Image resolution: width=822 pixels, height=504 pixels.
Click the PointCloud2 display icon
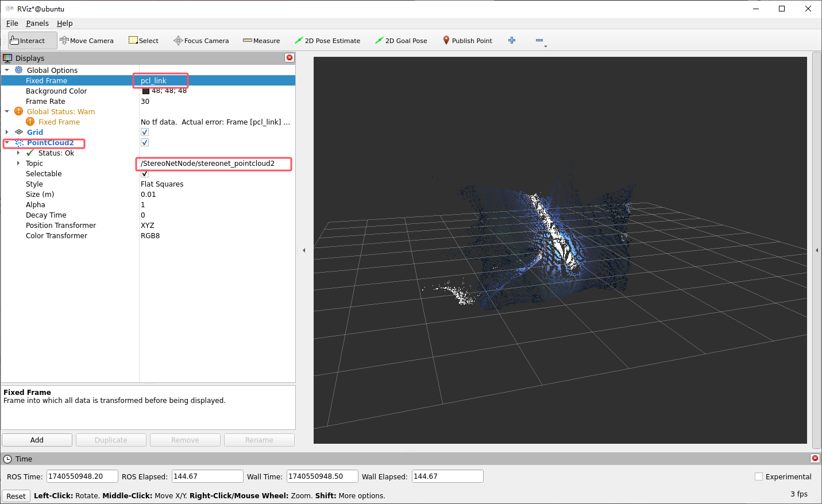[19, 142]
